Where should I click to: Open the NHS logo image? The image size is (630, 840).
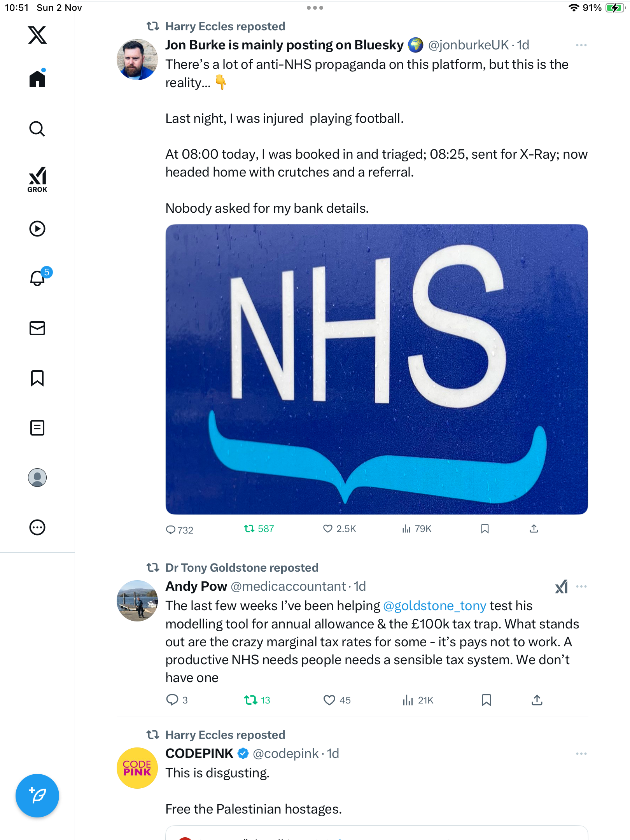(376, 369)
